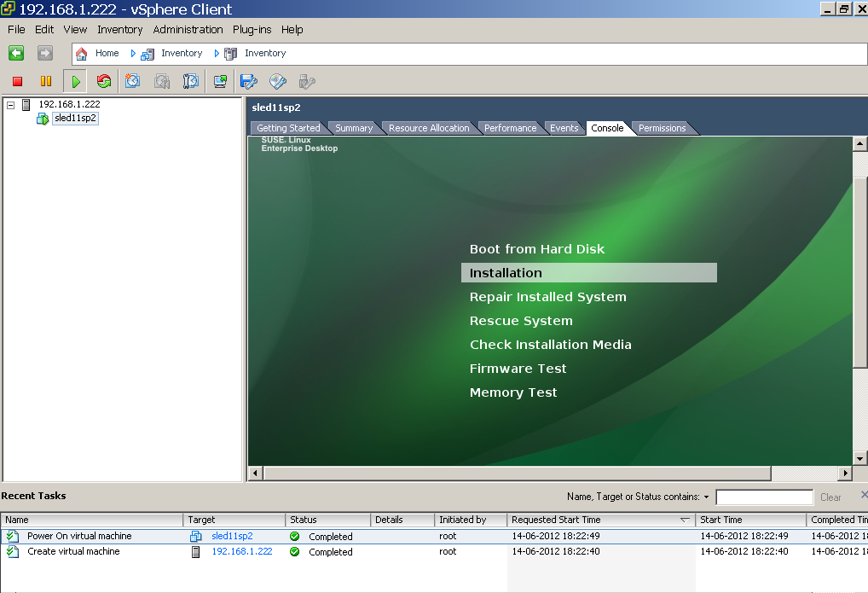Switch to the Summary tab

pyautogui.click(x=354, y=128)
